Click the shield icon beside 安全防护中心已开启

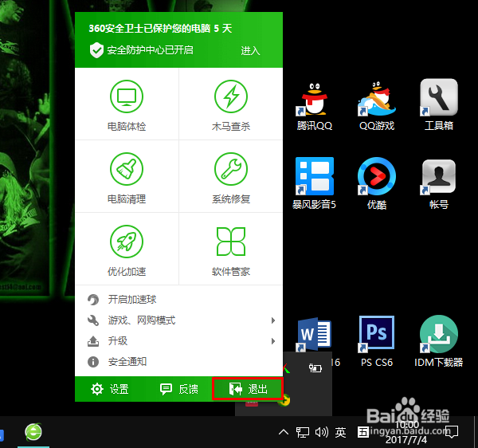96,50
